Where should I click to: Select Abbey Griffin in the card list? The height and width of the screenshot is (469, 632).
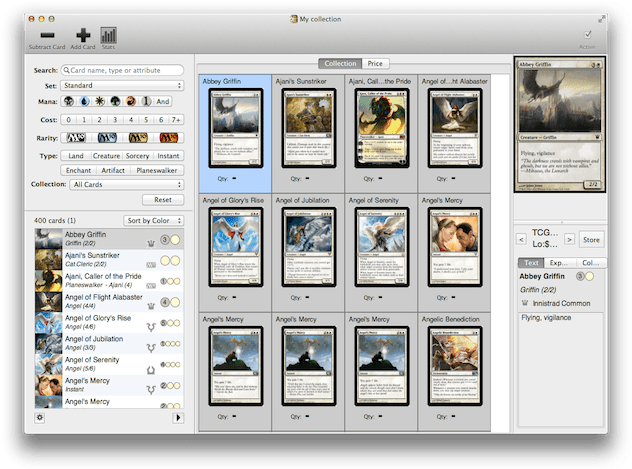109,239
